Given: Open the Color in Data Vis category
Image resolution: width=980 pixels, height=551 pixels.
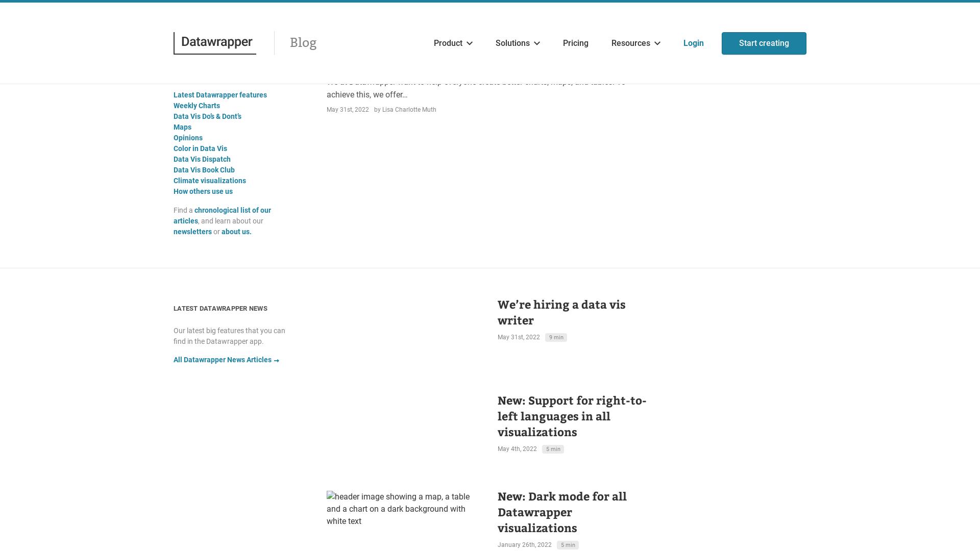Looking at the screenshot, I should [200, 148].
